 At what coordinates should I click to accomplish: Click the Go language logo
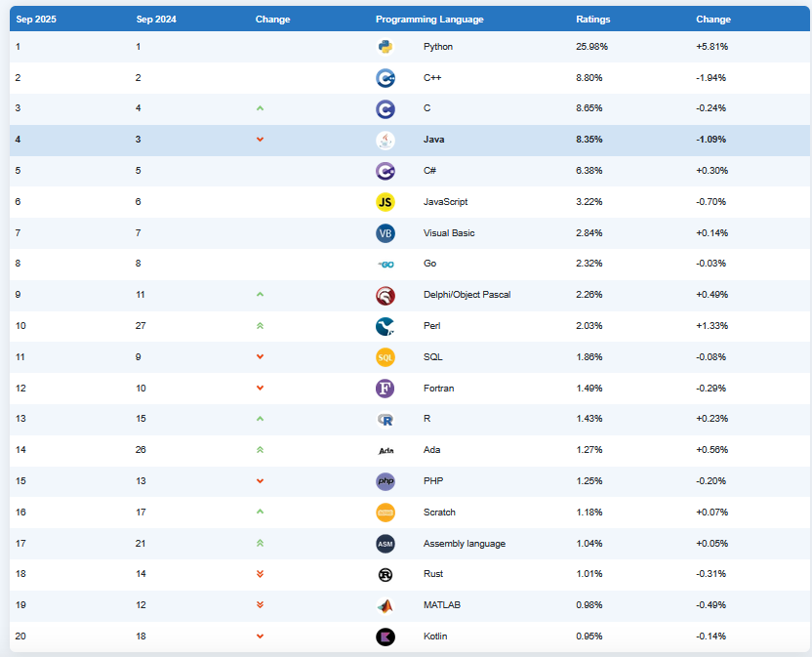click(385, 265)
